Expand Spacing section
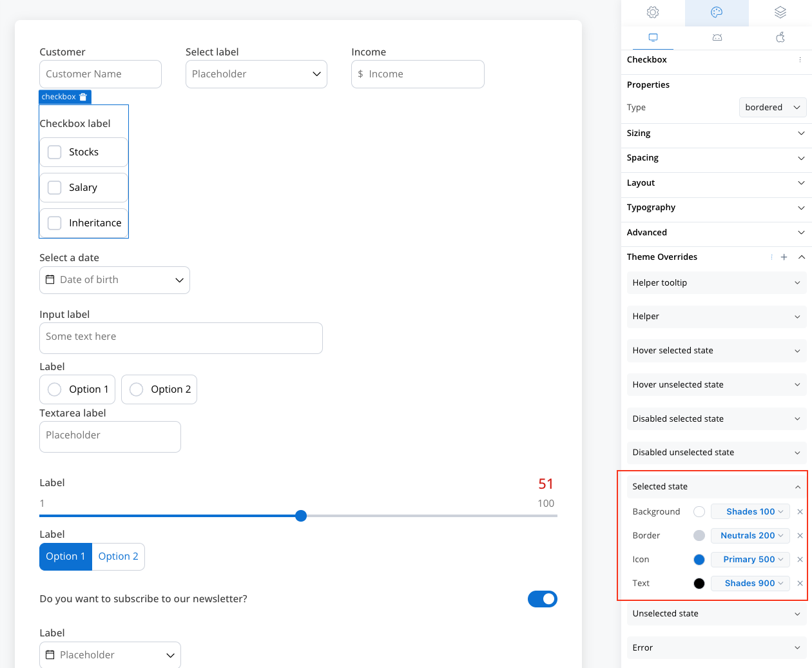 [717, 158]
